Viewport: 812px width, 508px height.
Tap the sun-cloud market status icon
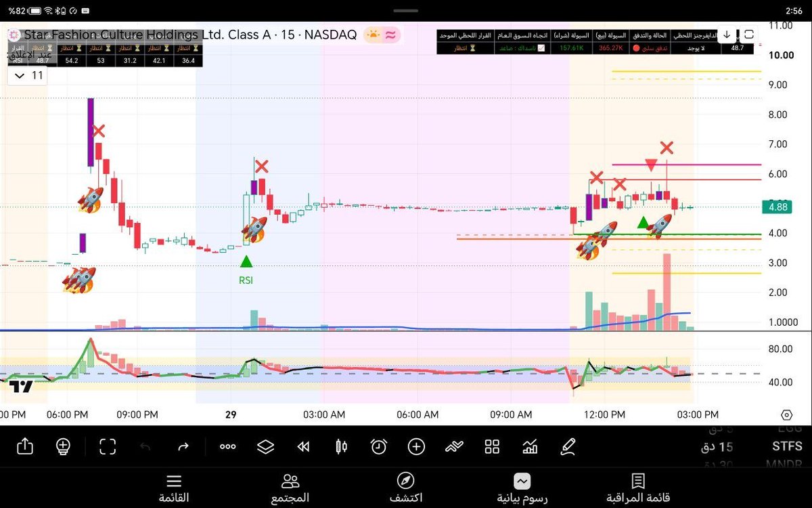372,35
